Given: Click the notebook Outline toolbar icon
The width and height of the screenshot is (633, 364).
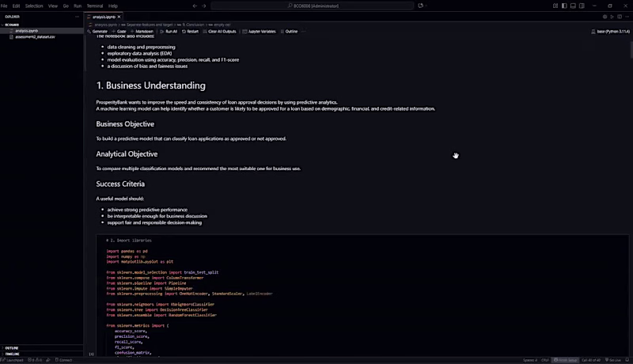Looking at the screenshot, I should point(289,32).
